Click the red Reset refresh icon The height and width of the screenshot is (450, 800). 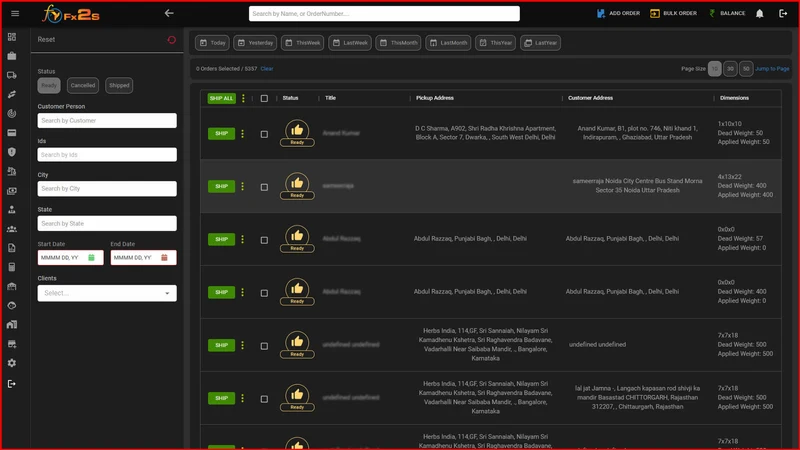pyautogui.click(x=171, y=39)
